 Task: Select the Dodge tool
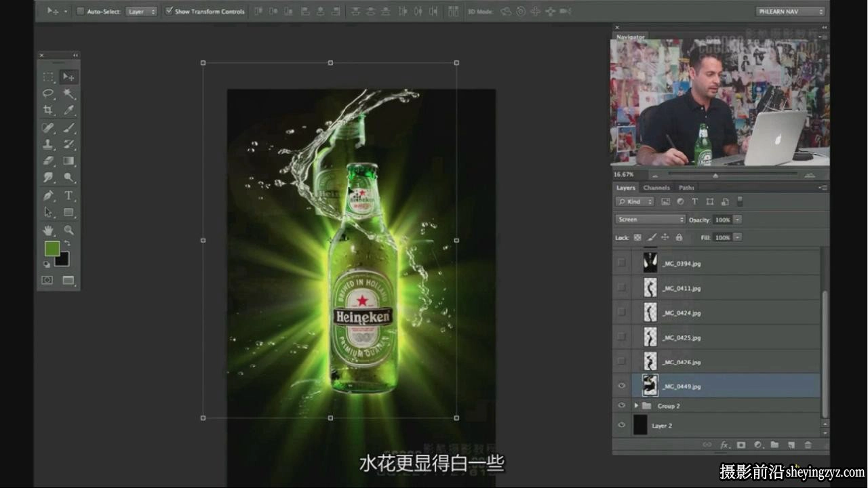pos(68,178)
